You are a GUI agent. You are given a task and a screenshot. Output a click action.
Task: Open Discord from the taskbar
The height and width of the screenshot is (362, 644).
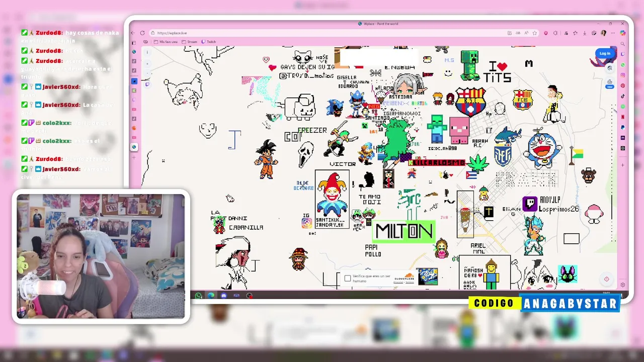click(x=223, y=296)
